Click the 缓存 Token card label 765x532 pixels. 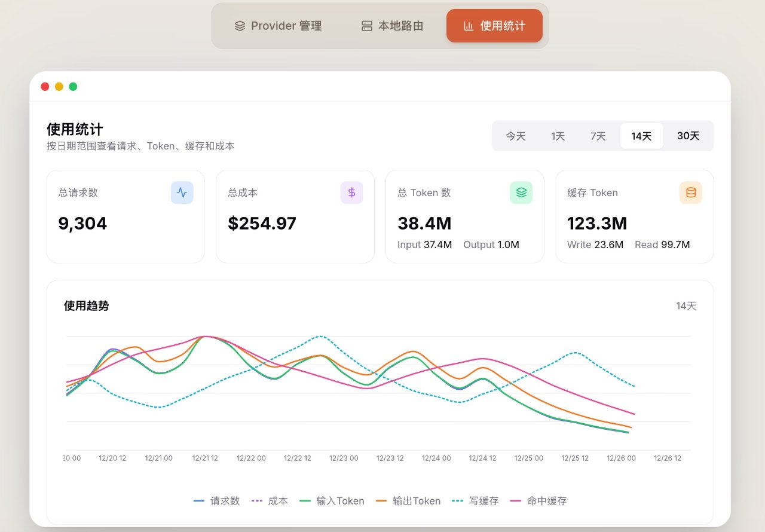[x=592, y=193]
